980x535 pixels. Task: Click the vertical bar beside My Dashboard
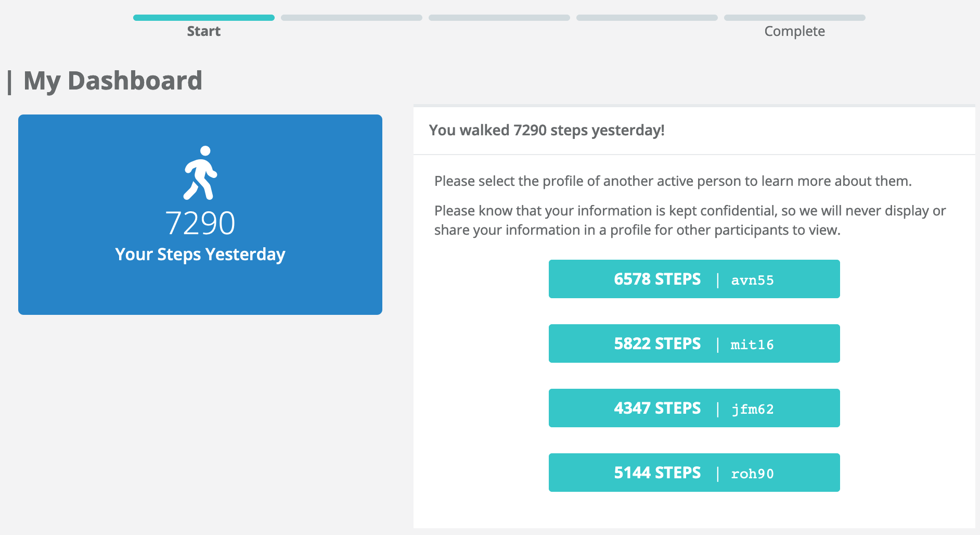10,82
